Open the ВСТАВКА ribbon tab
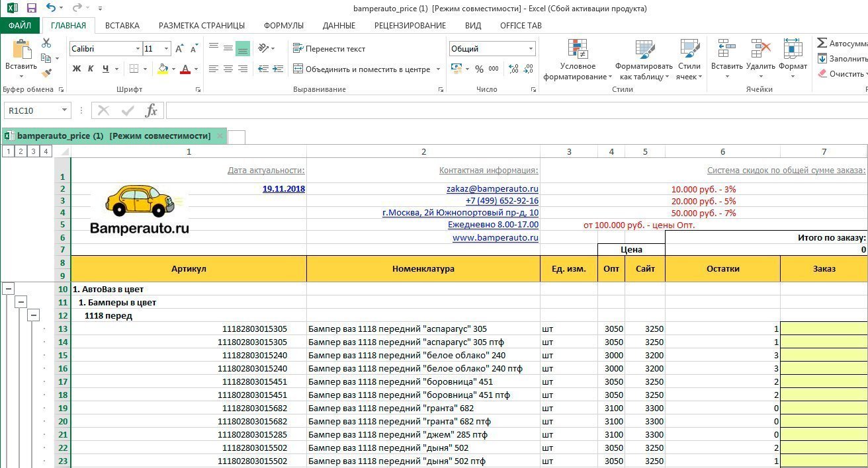The image size is (868, 468). click(122, 26)
